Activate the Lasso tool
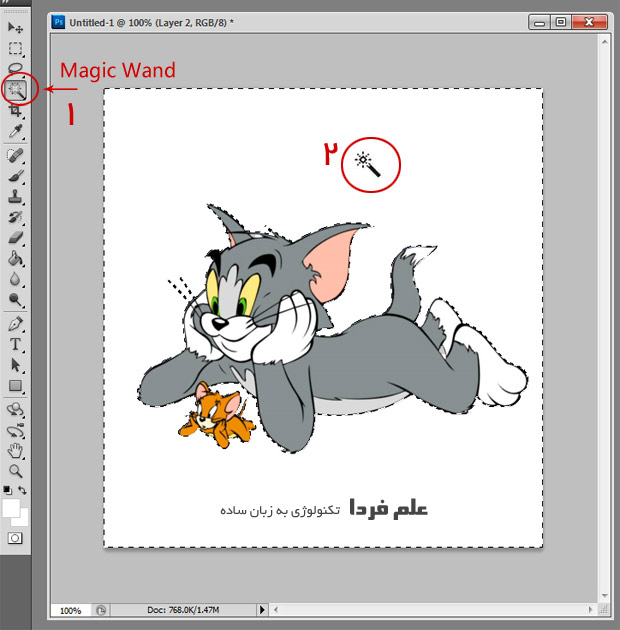This screenshot has height=630, width=620. click(x=16, y=69)
